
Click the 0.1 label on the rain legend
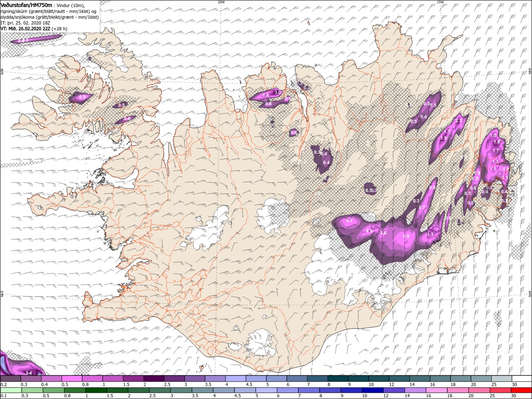click(x=3, y=396)
